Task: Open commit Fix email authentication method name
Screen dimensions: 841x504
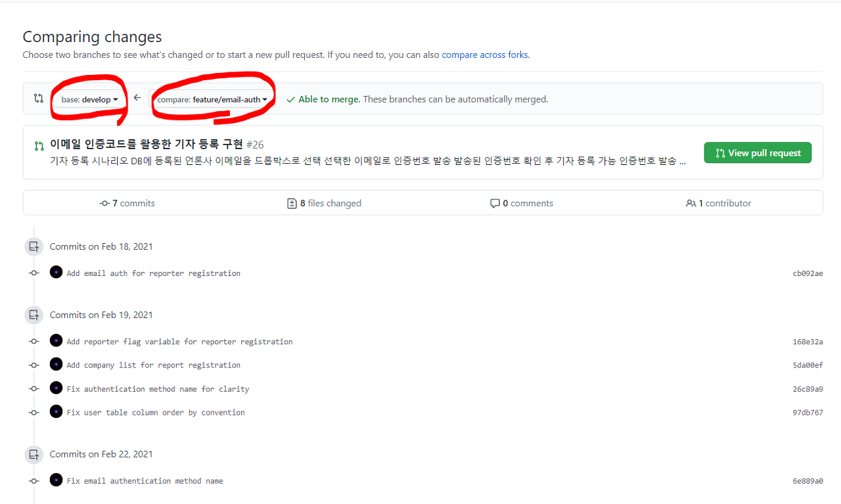Action: 145,481
